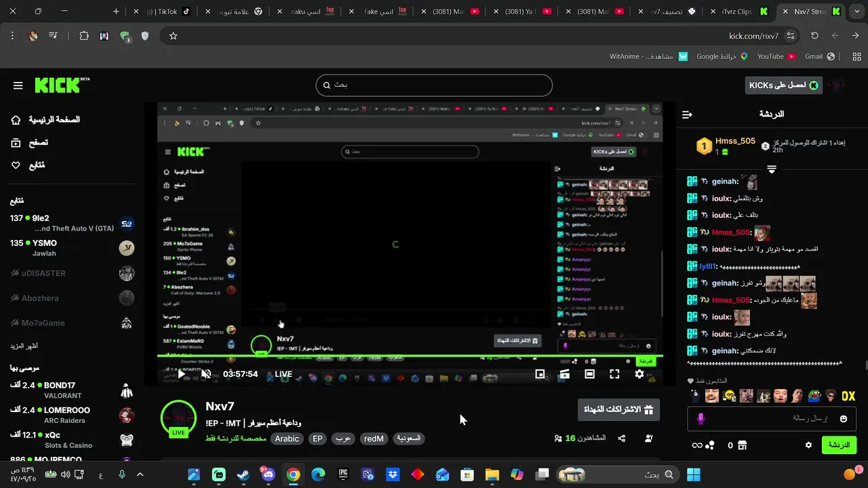Select the عرب tag
Screen dimensions: 868x488
click(343, 439)
